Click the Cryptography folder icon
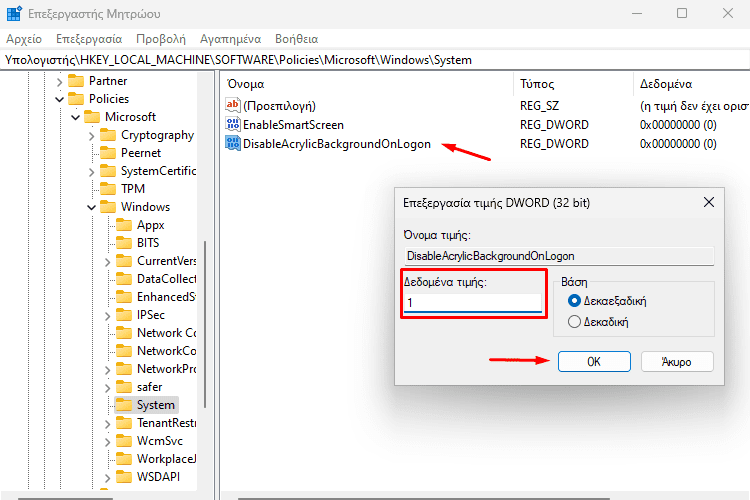This screenshot has height=500, width=750. [108, 135]
